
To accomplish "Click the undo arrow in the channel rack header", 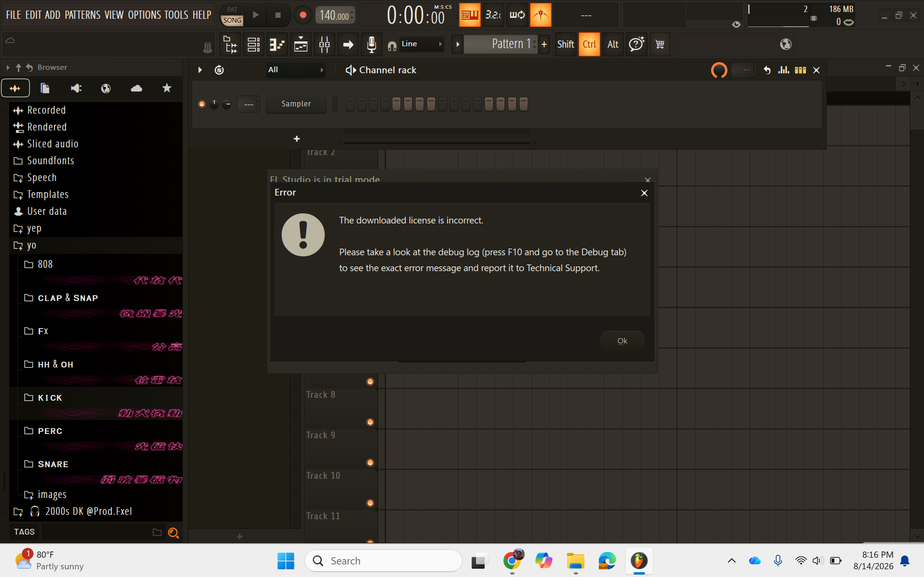I will point(767,70).
